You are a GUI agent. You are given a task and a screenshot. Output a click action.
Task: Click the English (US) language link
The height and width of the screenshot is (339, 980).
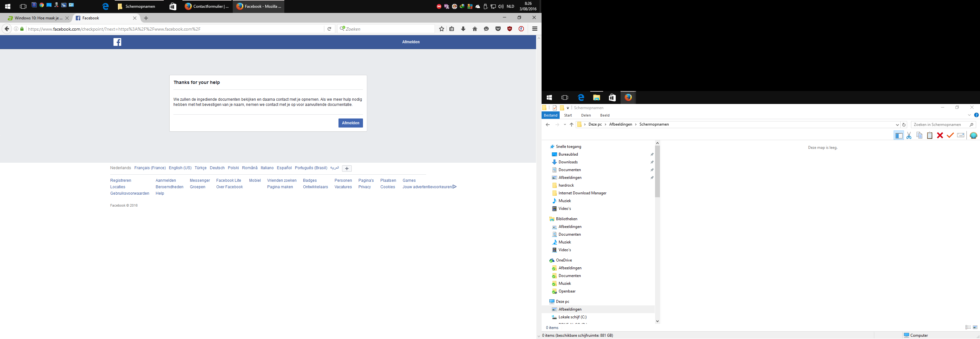[180, 168]
